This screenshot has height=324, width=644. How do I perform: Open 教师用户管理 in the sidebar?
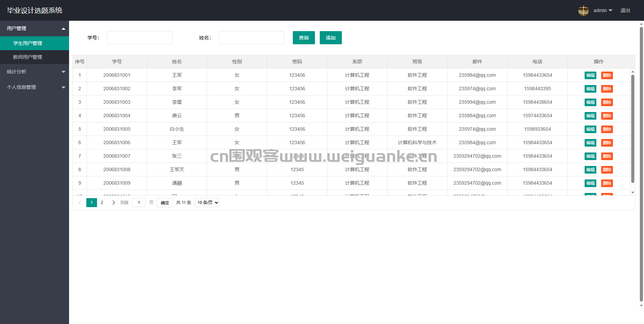pyautogui.click(x=35, y=57)
